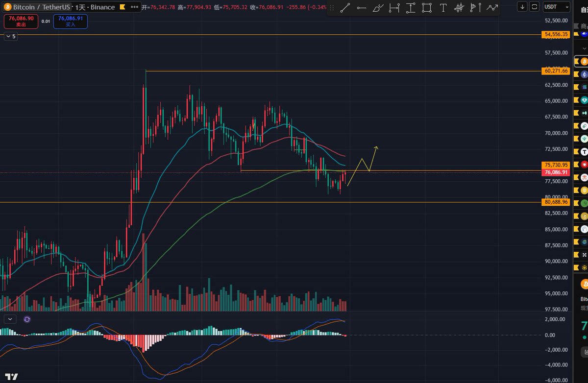
Task: Open the more options menu by symbol title
Action: [x=134, y=7]
